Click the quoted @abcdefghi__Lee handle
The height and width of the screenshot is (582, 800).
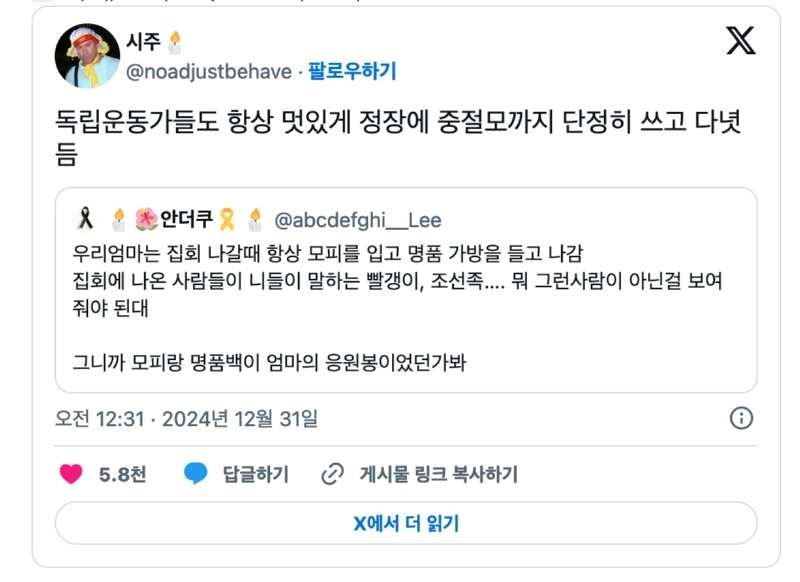tap(357, 220)
